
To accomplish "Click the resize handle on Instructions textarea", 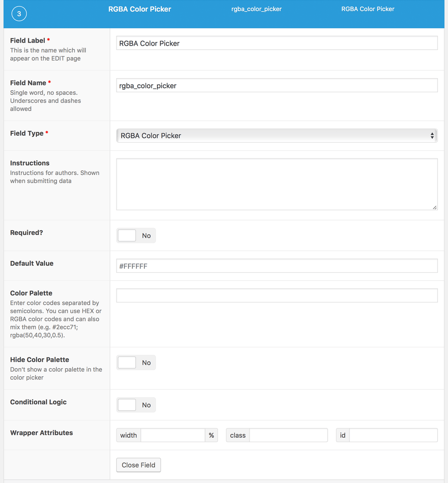I will click(x=435, y=207).
